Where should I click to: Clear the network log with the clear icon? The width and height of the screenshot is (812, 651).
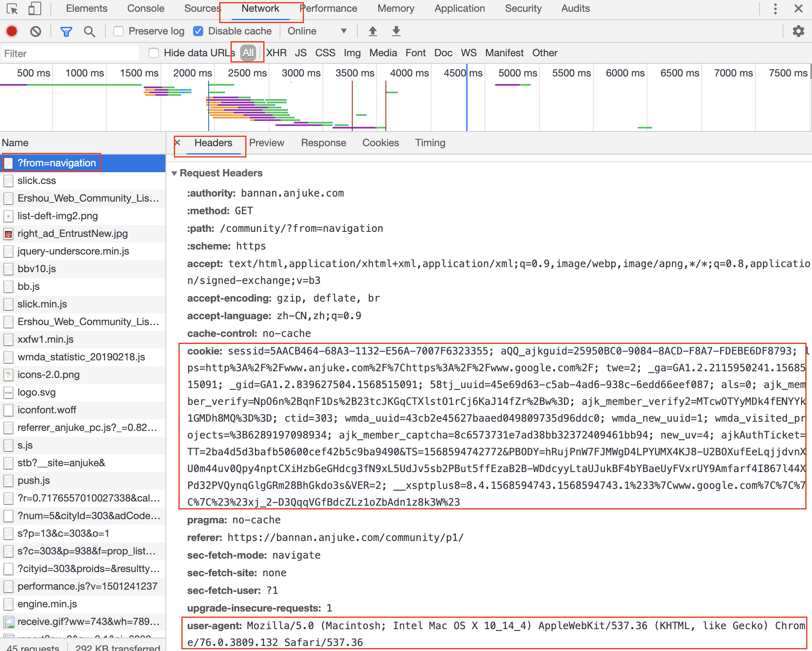point(36,31)
